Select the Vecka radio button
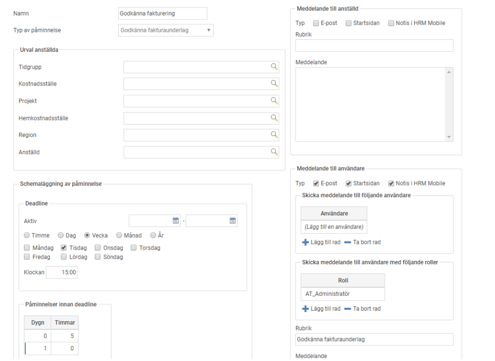The width and height of the screenshot is (495, 361). 87,235
